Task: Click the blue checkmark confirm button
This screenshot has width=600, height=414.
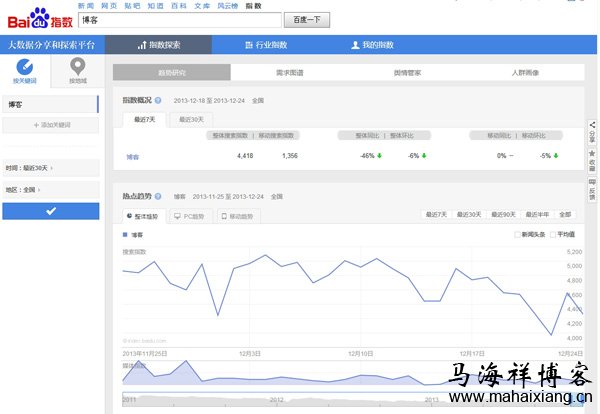Action: [x=51, y=211]
